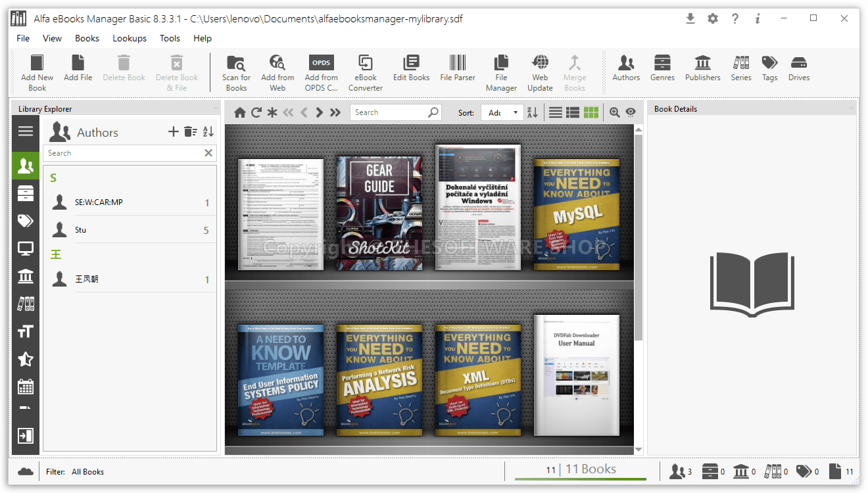Select author SE:W:CAR:MP

(131, 202)
